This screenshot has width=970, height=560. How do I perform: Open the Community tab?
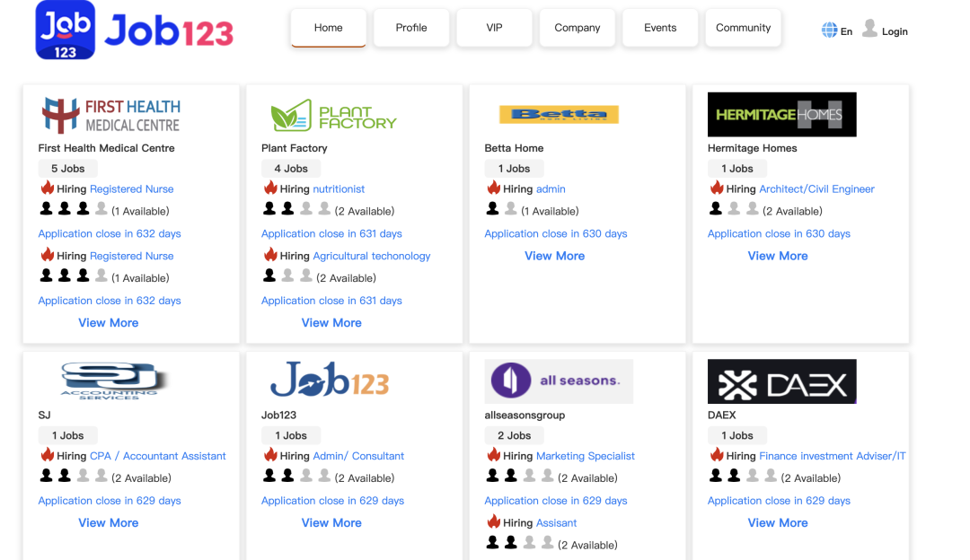coord(743,28)
